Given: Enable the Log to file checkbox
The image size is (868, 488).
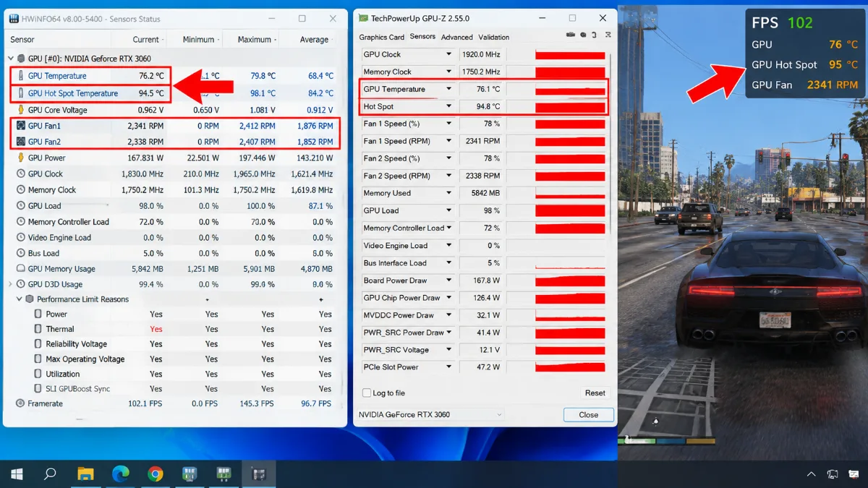Looking at the screenshot, I should (x=367, y=393).
